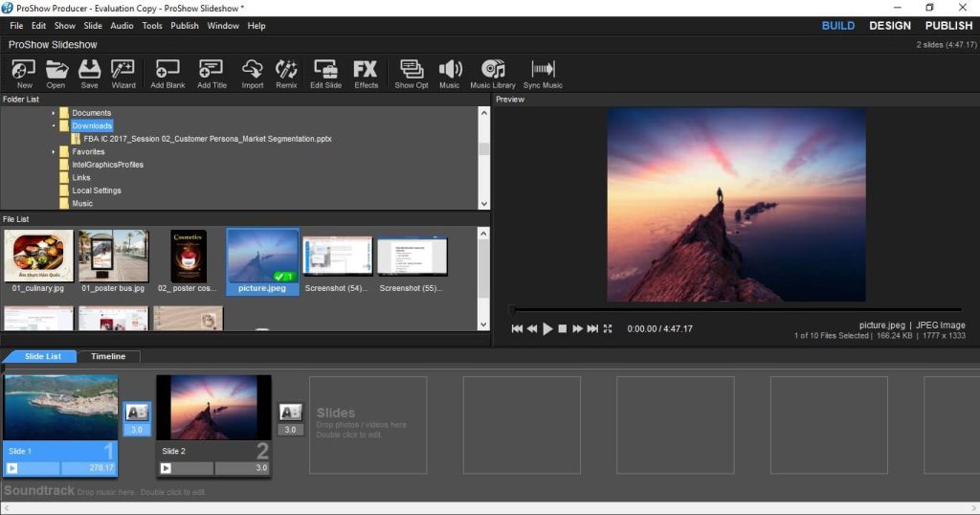The width and height of the screenshot is (980, 515).
Task: Collapse the Downloads folder node
Action: 54,125
